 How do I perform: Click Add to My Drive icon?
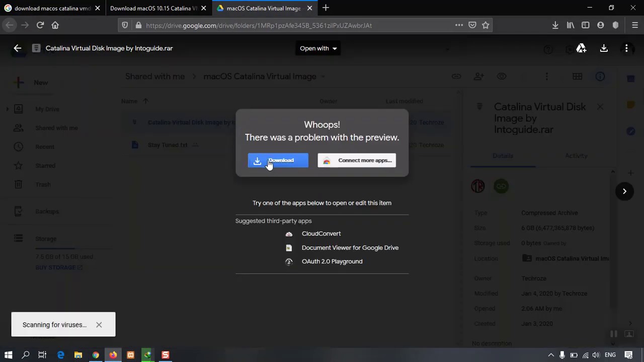click(581, 48)
